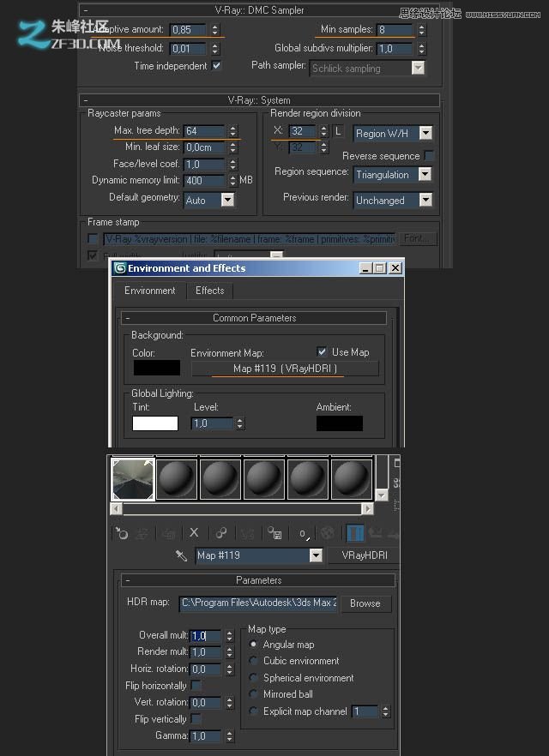Click the HDR map file path field
549x756 pixels.
click(x=258, y=603)
